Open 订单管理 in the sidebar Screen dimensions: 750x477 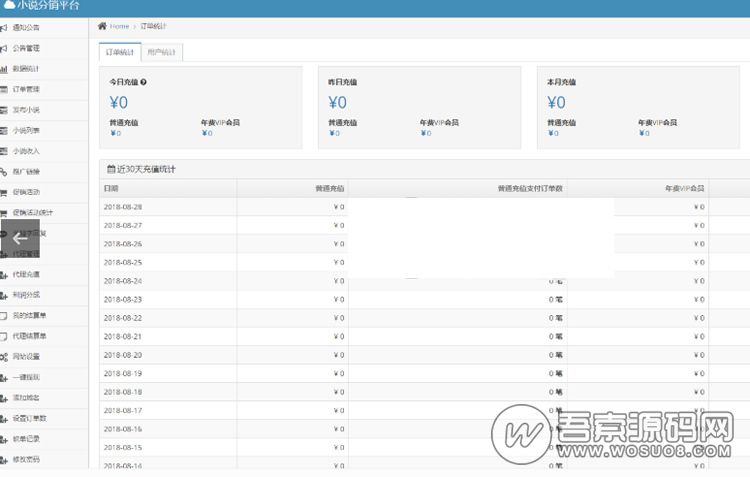[26, 89]
